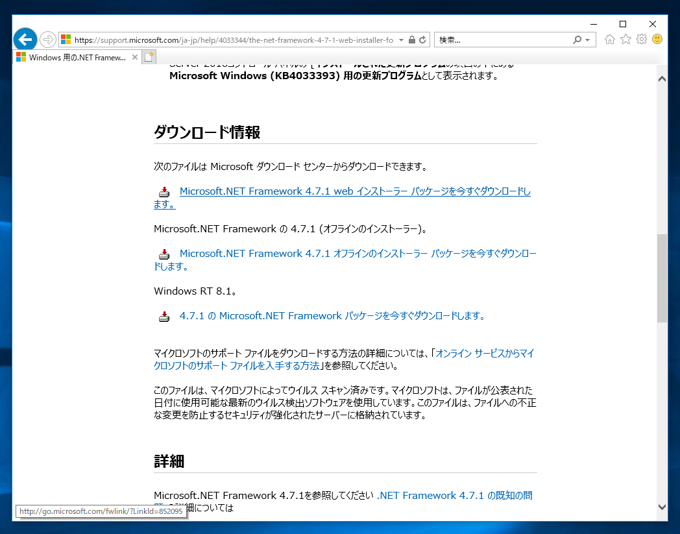Click the Microsoft site icon in address bar
Screen dimensions: 680x534
click(x=66, y=40)
